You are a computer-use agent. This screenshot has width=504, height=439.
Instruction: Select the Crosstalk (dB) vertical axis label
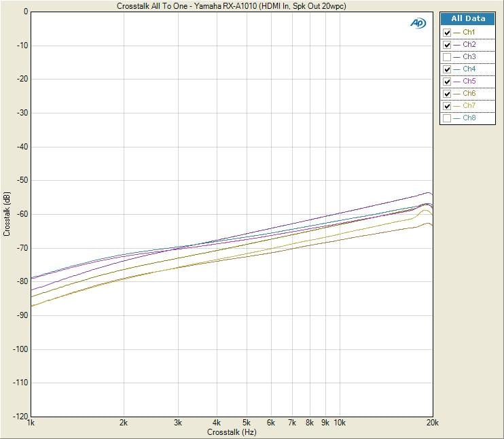point(7,213)
